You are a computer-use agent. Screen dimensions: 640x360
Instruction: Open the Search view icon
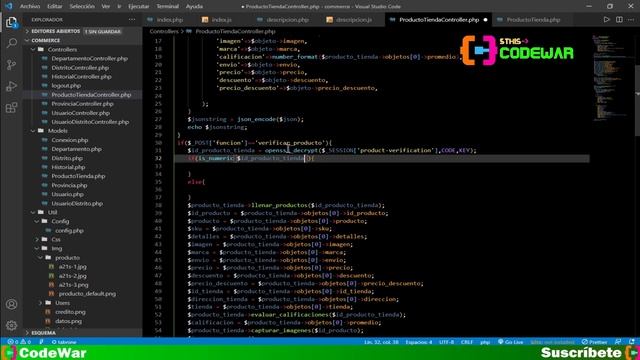pyautogui.click(x=11, y=43)
